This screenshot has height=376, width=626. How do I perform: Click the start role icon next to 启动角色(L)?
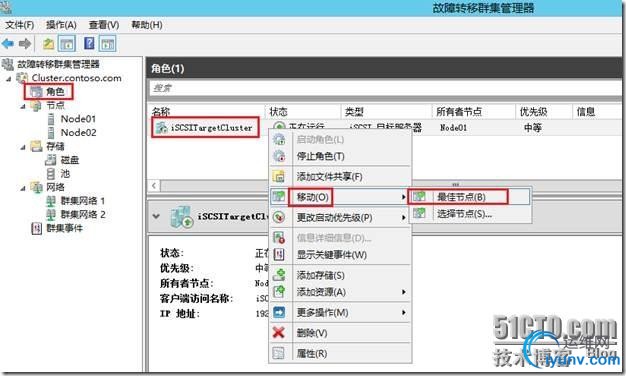tap(279, 139)
